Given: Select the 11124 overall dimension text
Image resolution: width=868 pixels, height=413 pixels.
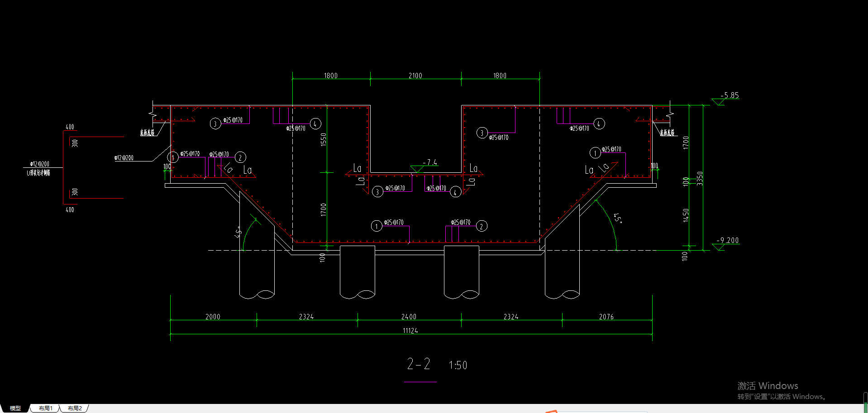Looking at the screenshot, I should pos(410,331).
